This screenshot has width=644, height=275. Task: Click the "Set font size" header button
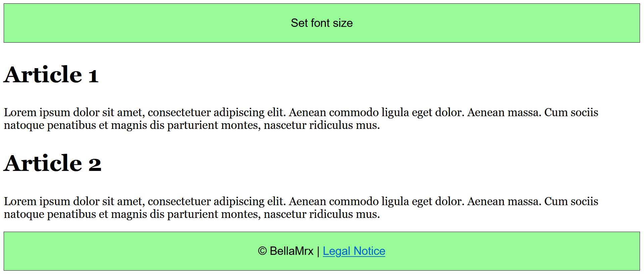[321, 23]
